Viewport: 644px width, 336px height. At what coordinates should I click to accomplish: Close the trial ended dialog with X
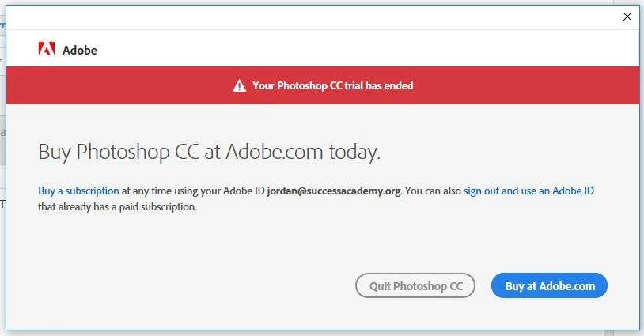point(627,17)
